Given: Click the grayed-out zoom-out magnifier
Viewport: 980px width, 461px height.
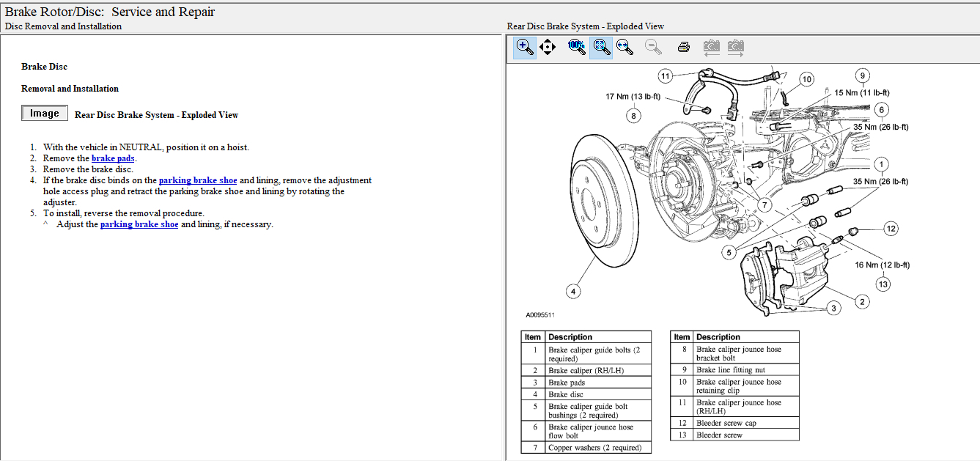Looking at the screenshot, I should (x=653, y=47).
